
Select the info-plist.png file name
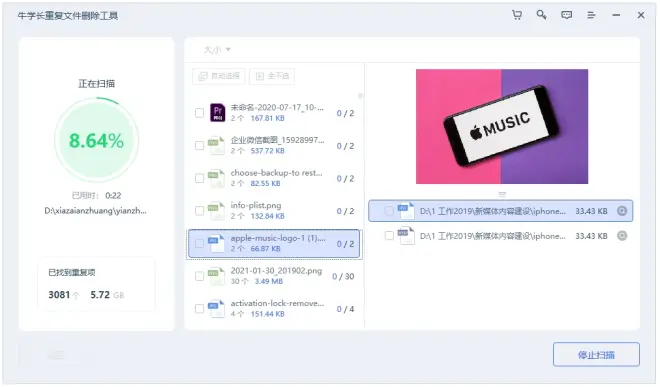pos(255,205)
